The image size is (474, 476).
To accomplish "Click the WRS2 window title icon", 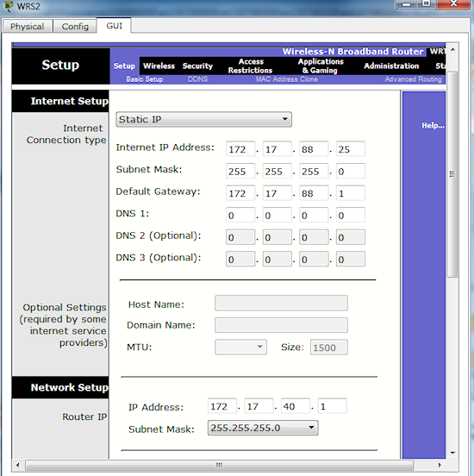I will pos(9,6).
